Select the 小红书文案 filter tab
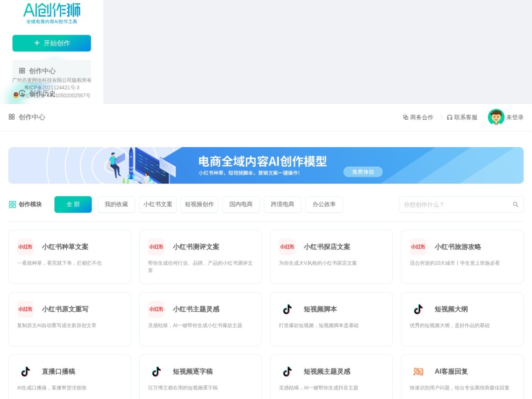This screenshot has height=399, width=532. click(x=158, y=204)
